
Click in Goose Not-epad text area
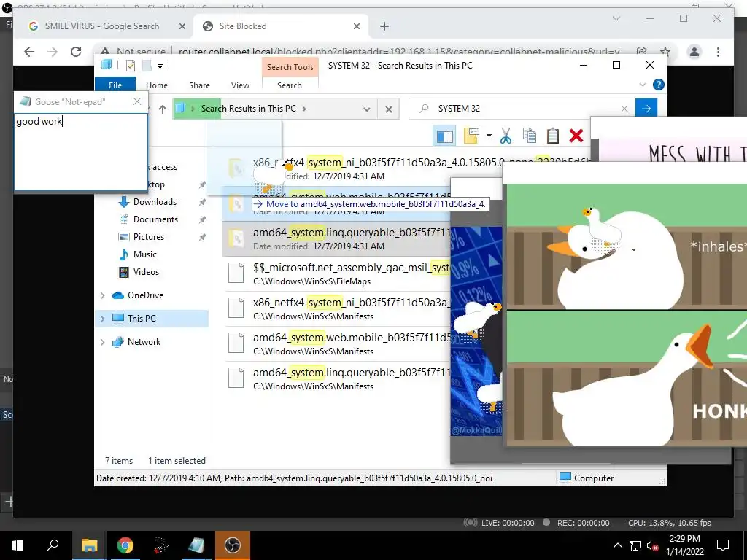pyautogui.click(x=80, y=151)
